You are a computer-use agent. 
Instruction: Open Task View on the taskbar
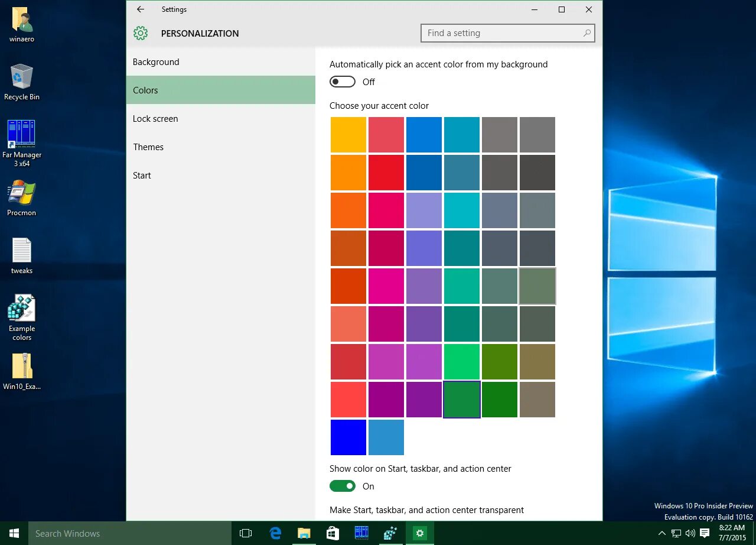[x=246, y=533]
